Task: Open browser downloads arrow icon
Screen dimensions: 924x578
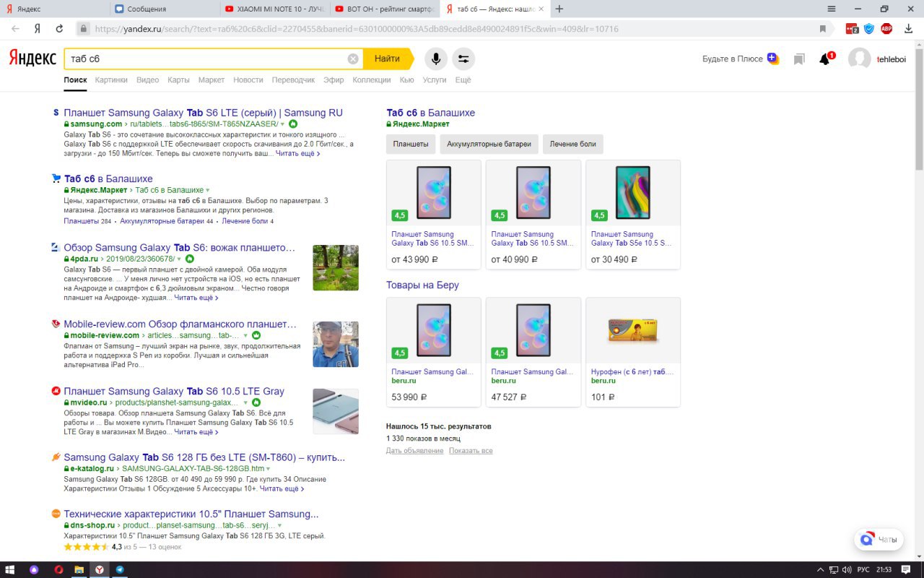Action: pos(908,29)
